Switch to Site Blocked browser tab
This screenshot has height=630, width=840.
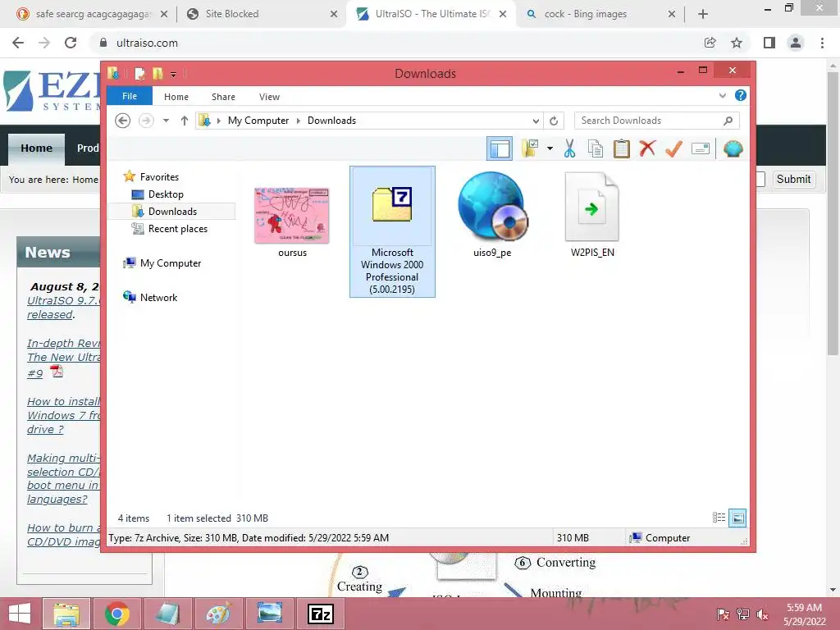click(262, 14)
